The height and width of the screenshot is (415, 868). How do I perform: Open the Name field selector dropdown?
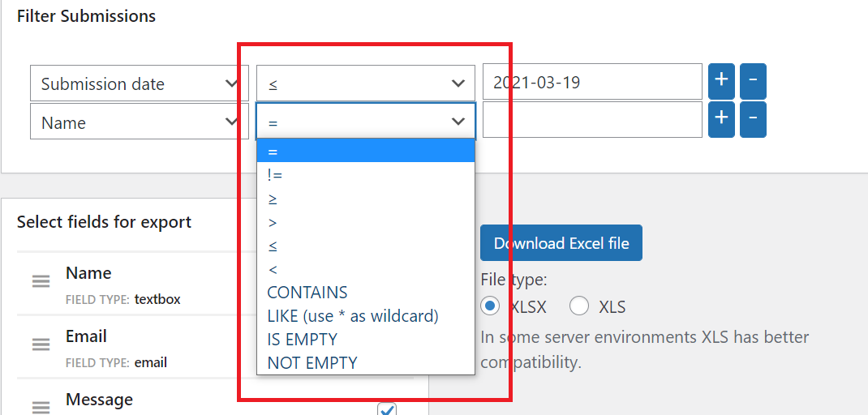[x=139, y=122]
